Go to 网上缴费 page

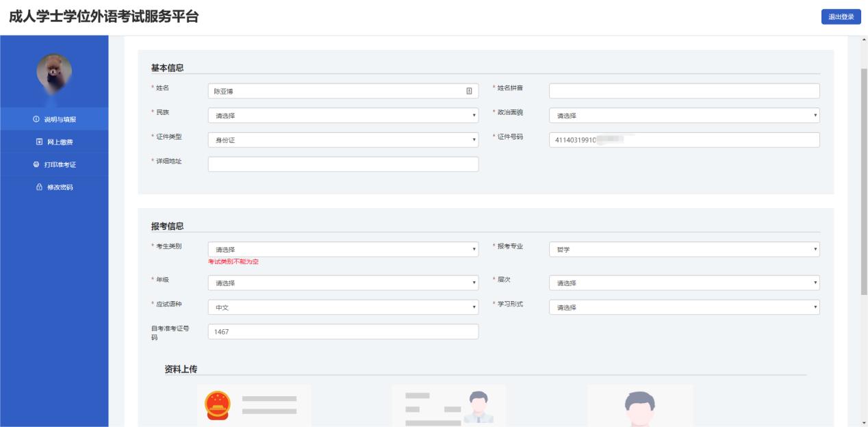coord(54,142)
